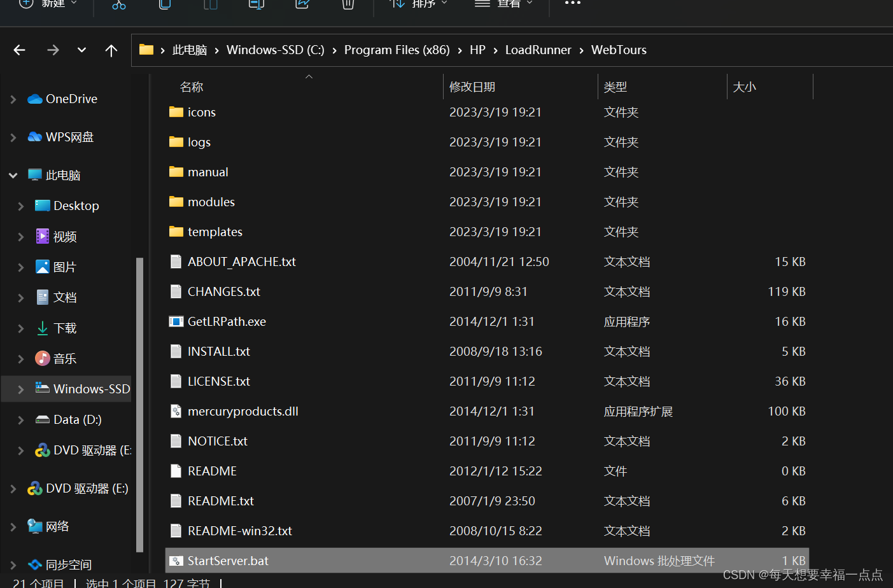The image size is (893, 588).
Task: Go back with the left arrow button
Action: pos(20,50)
